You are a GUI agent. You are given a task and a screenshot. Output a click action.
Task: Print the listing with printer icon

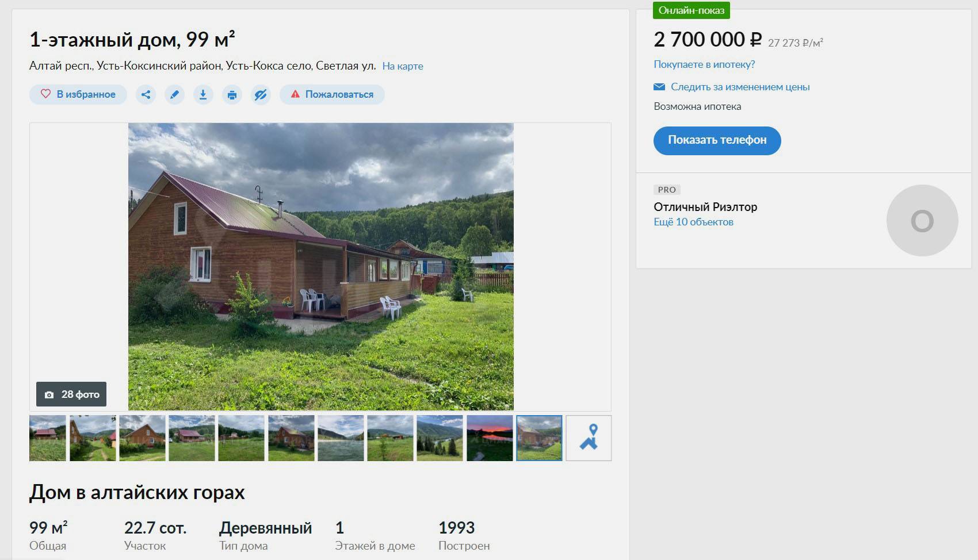[232, 94]
